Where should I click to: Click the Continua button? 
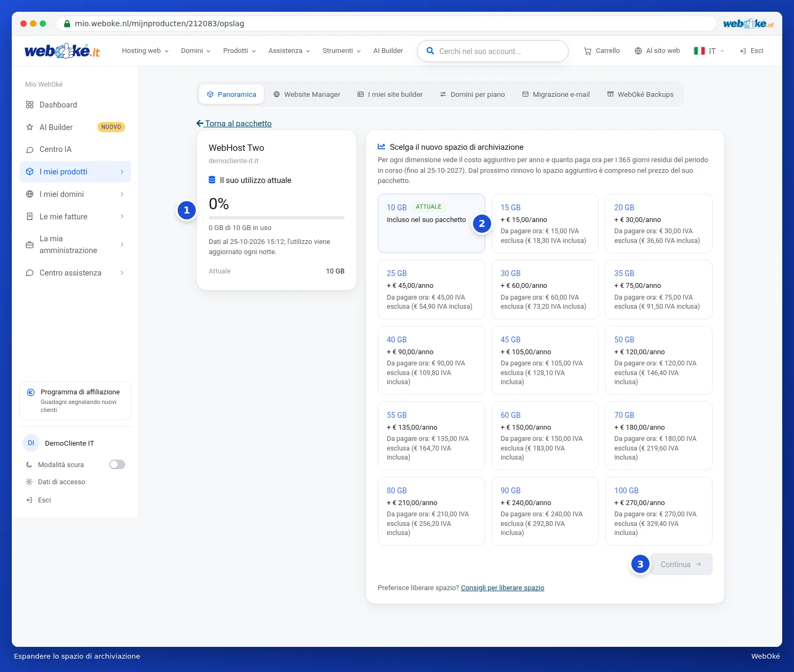681,564
